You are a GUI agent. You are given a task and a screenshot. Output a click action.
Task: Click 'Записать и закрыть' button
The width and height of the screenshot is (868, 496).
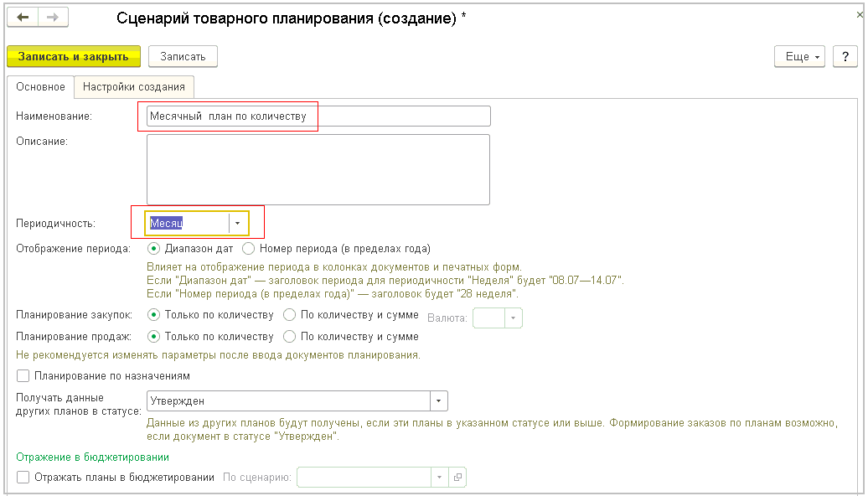(x=74, y=56)
